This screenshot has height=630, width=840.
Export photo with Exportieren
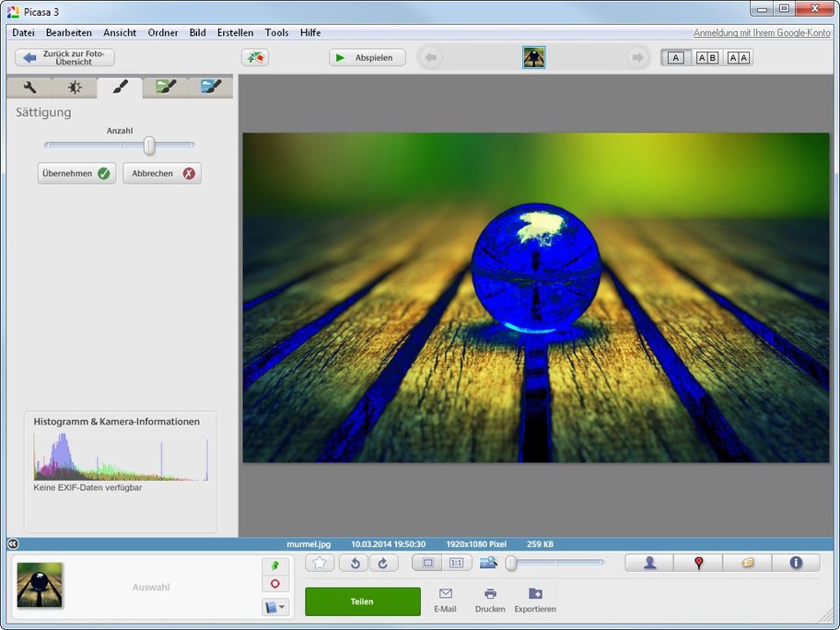tap(535, 601)
